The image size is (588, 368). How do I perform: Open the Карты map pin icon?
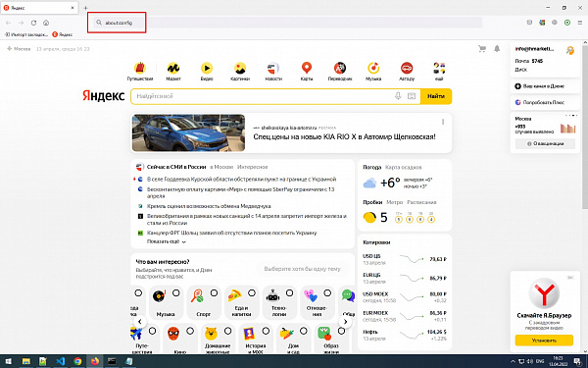point(307,68)
